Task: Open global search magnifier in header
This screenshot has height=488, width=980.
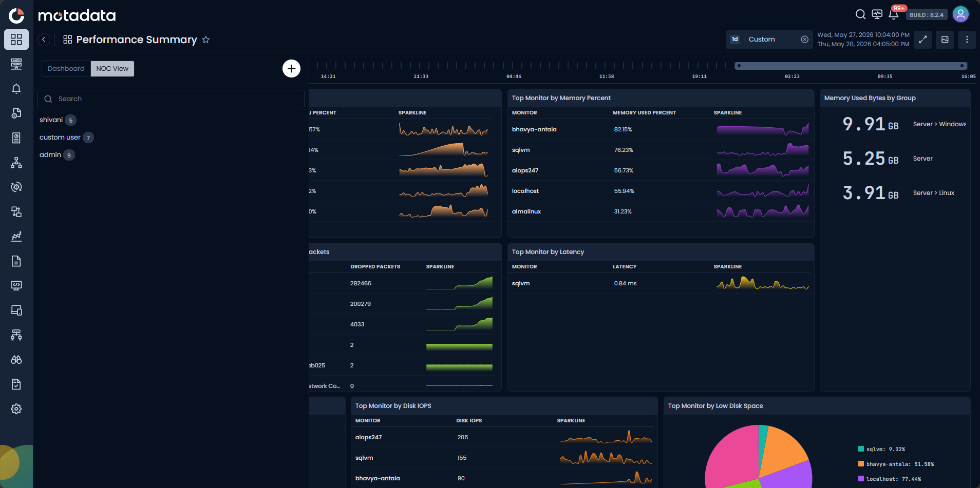Action: 860,14
